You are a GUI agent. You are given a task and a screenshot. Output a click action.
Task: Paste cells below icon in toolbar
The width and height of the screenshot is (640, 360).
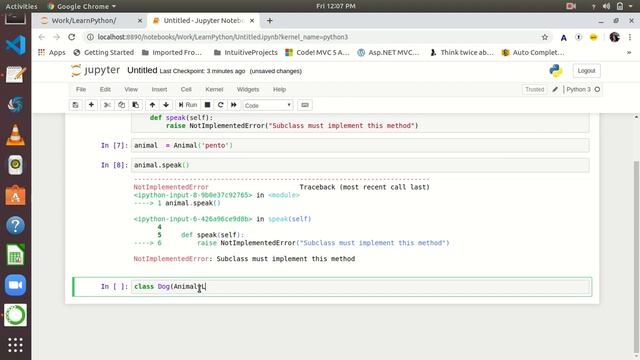click(136, 105)
